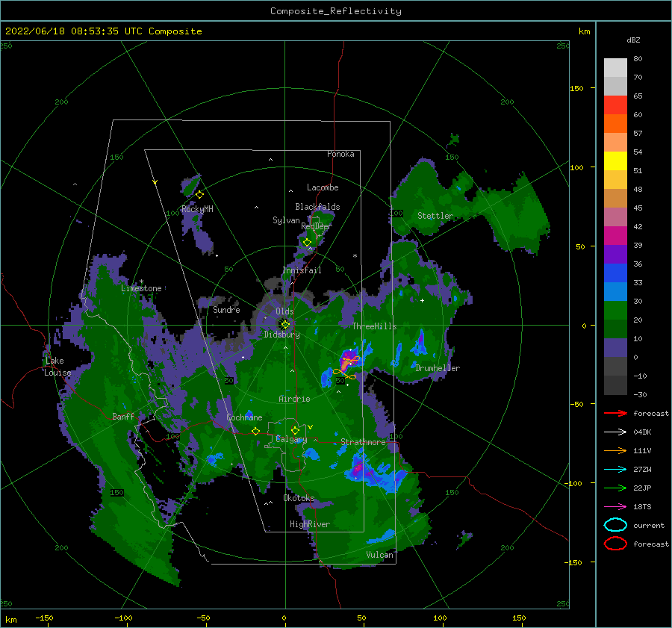Click the red 65-60 dBZ color swatch

(615, 105)
